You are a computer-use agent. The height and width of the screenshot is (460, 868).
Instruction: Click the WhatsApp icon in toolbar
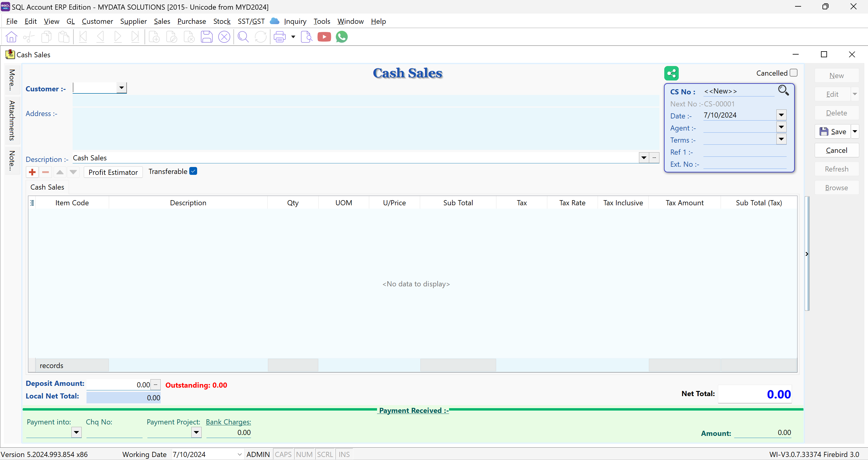pos(341,37)
